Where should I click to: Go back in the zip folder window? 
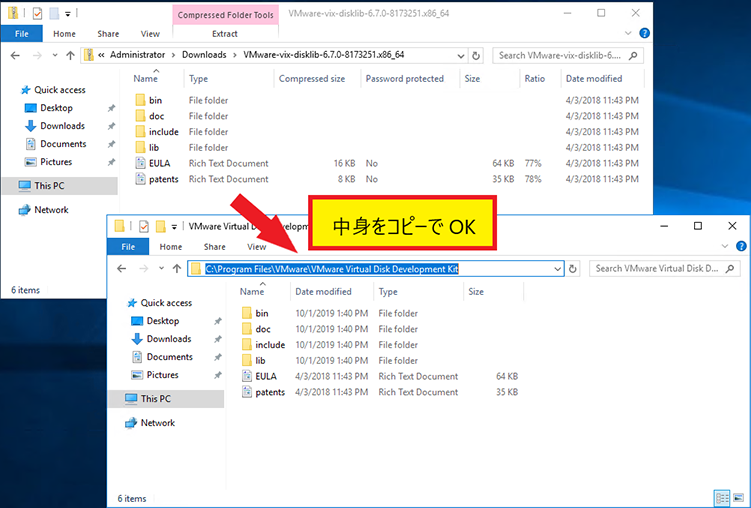(15, 56)
